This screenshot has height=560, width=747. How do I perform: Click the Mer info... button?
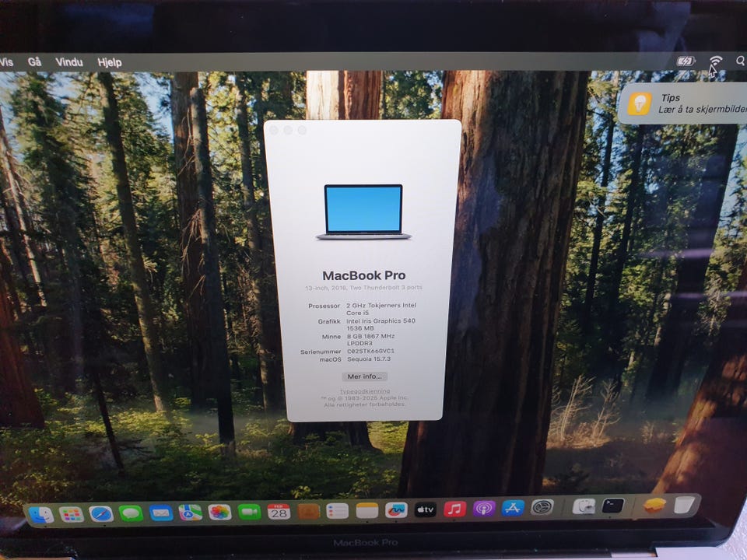[x=364, y=376]
